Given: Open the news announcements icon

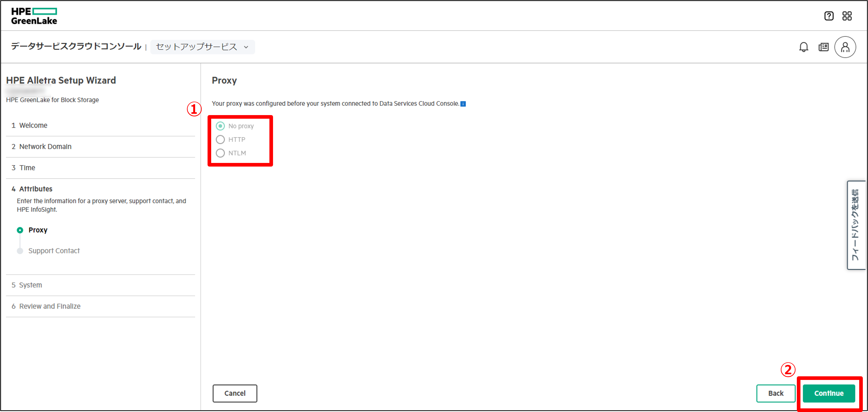Looking at the screenshot, I should (x=823, y=47).
